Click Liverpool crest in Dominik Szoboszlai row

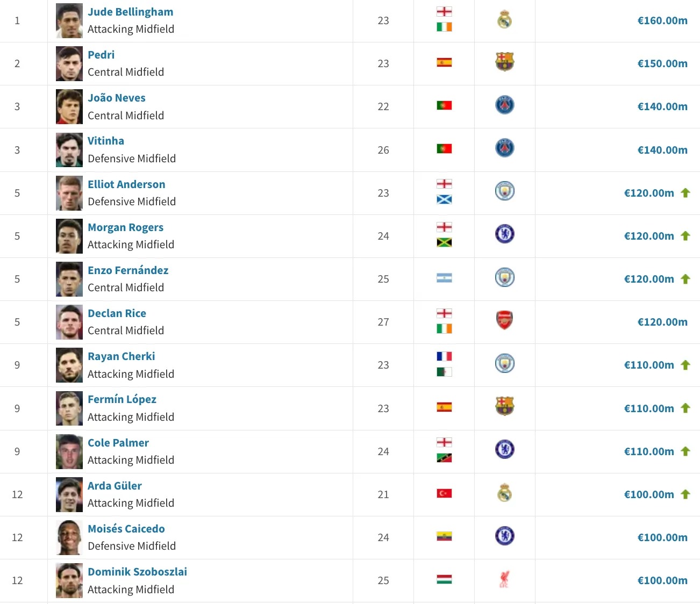(504, 579)
